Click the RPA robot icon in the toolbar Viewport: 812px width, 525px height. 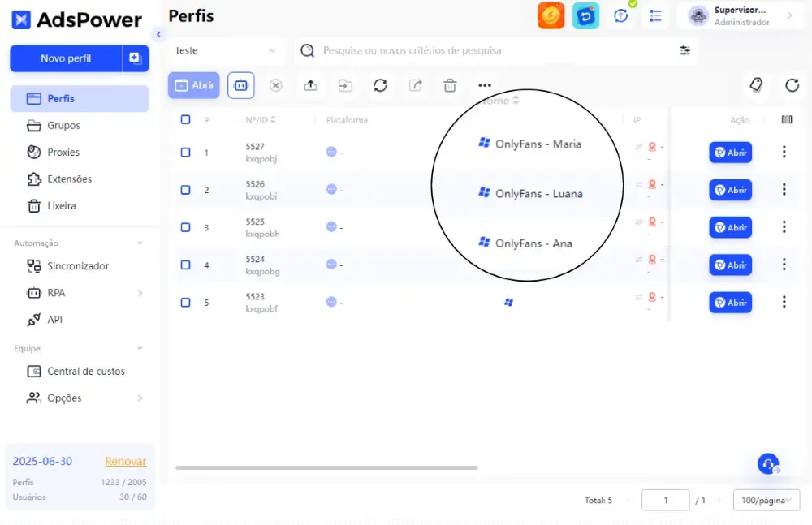click(241, 85)
